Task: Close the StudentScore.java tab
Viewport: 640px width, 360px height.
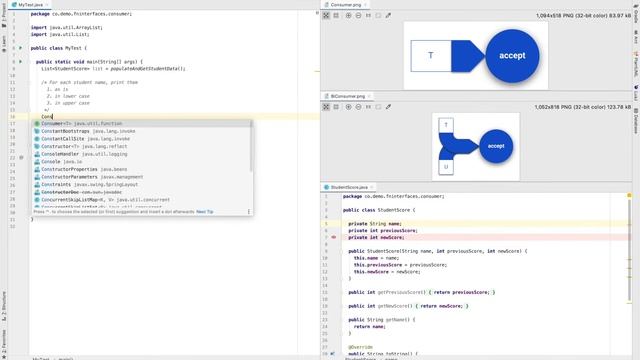Action: pyautogui.click(x=372, y=187)
